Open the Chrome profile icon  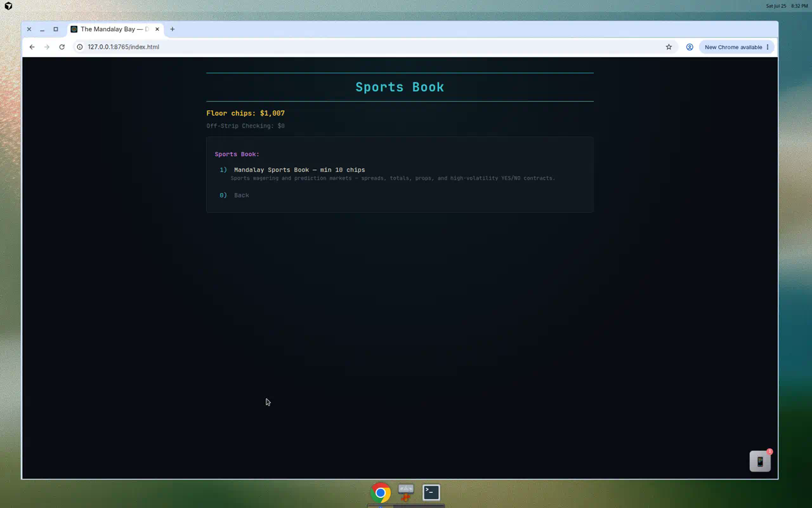(690, 47)
